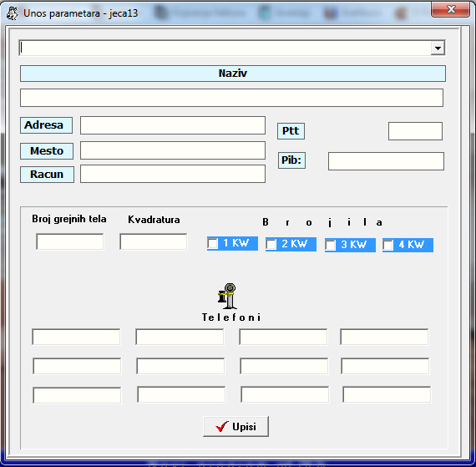The image size is (476, 467).
Task: Click into the Adresa input field
Action: click(173, 125)
